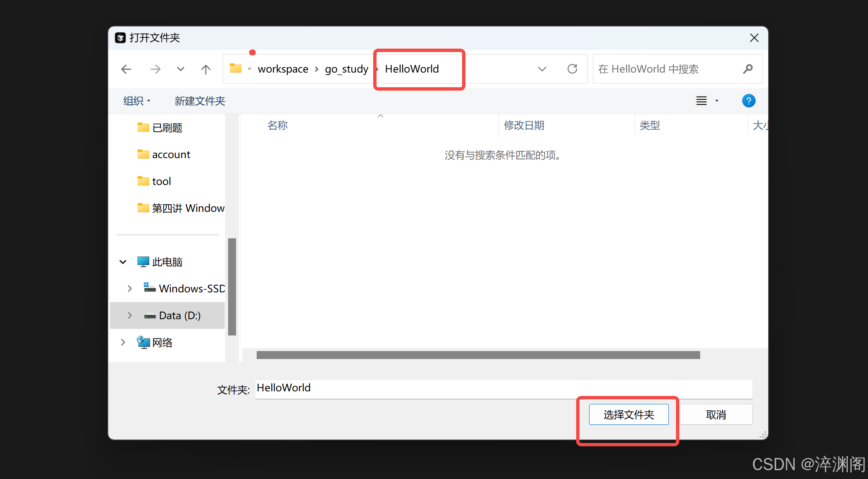Click the view layout list icon
Image resolution: width=868 pixels, height=479 pixels.
(702, 101)
